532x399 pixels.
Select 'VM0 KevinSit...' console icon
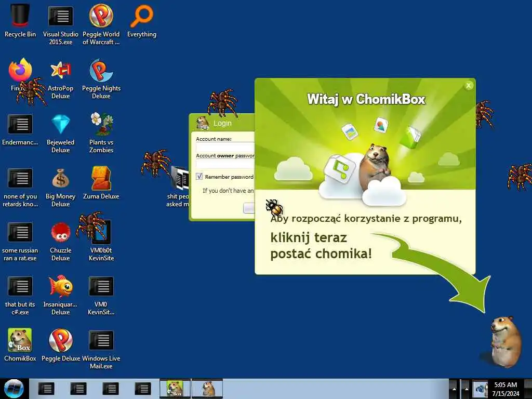(101, 295)
